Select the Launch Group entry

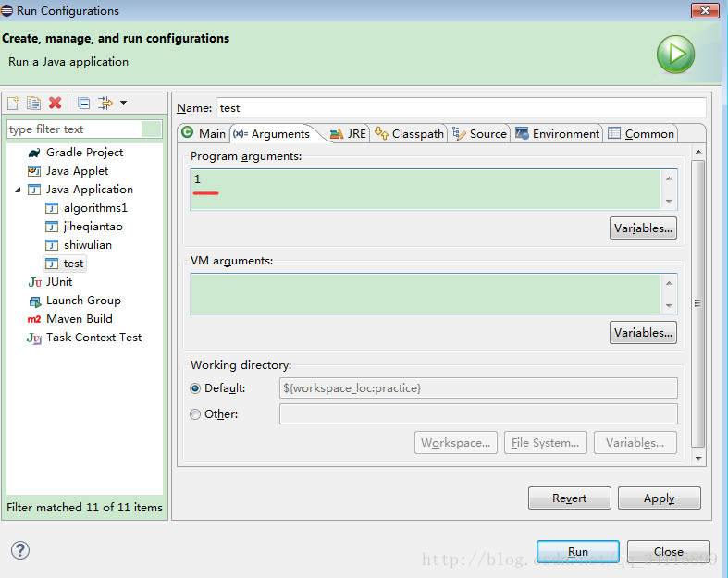[83, 301]
